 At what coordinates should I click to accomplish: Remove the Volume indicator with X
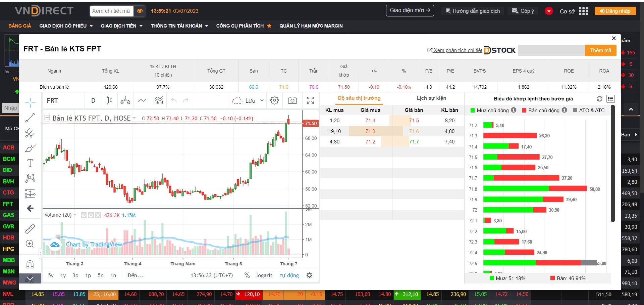[x=98, y=215]
